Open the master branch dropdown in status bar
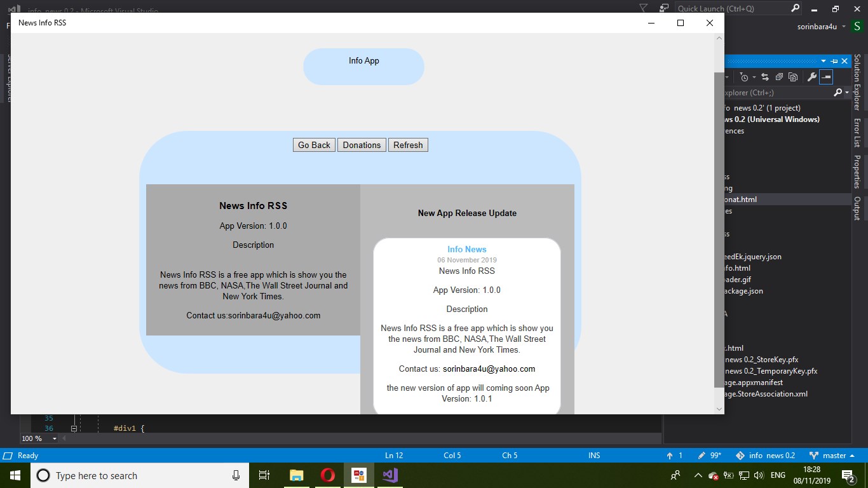The image size is (868, 488). point(832,456)
